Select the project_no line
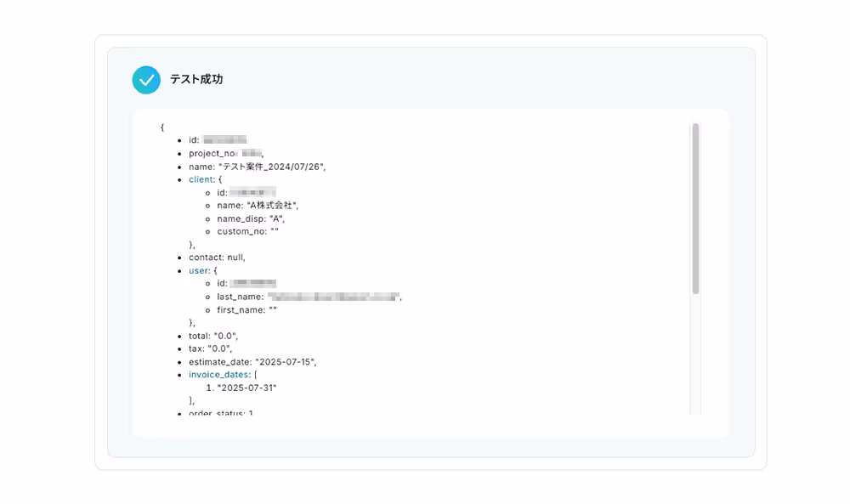850x504 pixels. tap(226, 153)
